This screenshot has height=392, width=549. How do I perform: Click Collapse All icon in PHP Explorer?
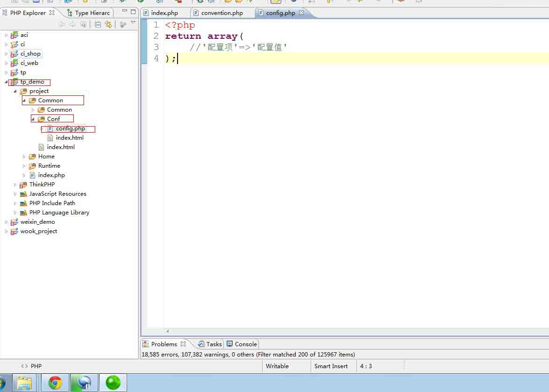click(98, 24)
